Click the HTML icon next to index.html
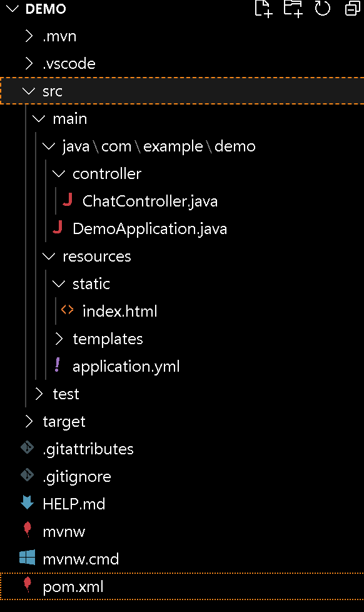364x612 pixels. (x=67, y=310)
